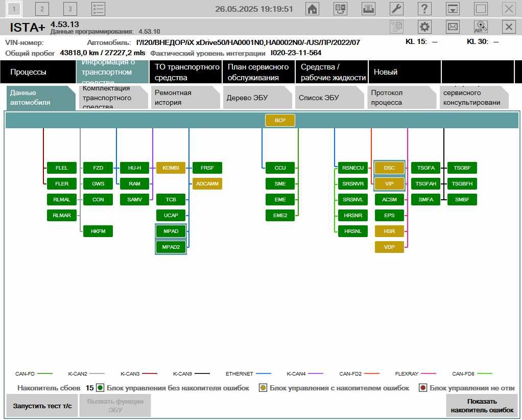Open the settings gear icon

[x=424, y=27]
